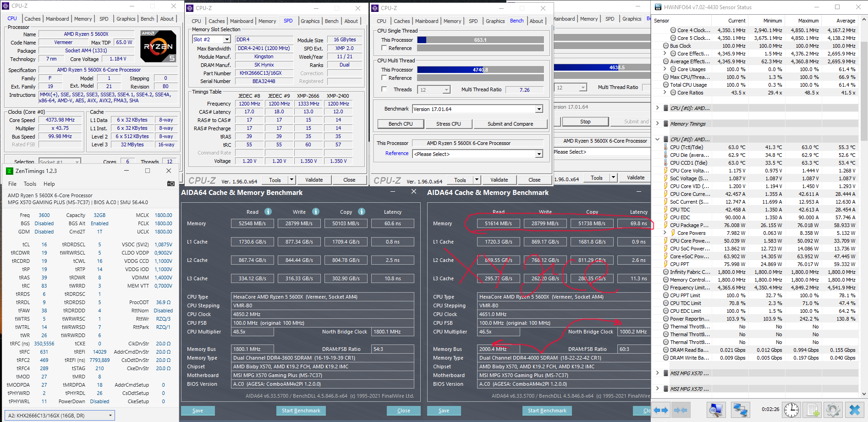Screen dimensions: 868x422
Task: Start logging with sheet-and-plus icon in HWiNFO
Action: pos(813,410)
